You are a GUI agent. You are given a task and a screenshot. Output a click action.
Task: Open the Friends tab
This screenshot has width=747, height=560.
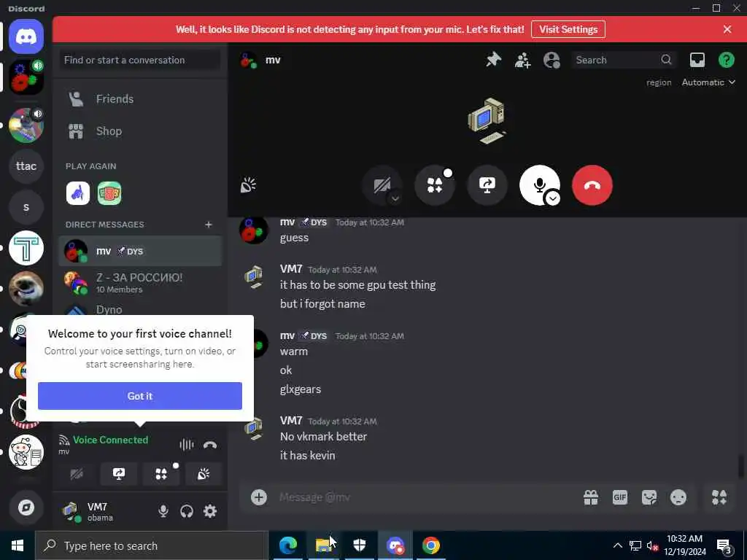click(140, 99)
